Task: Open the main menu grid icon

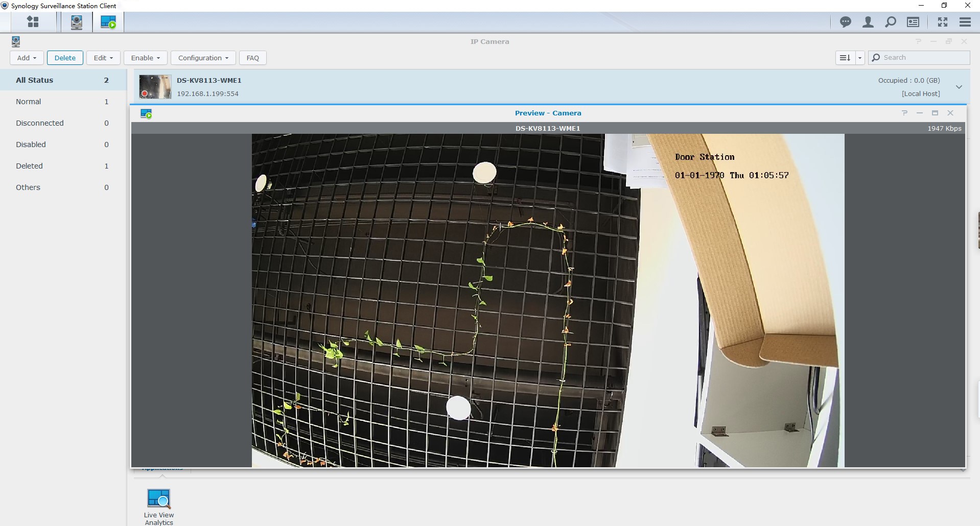Action: pos(33,22)
